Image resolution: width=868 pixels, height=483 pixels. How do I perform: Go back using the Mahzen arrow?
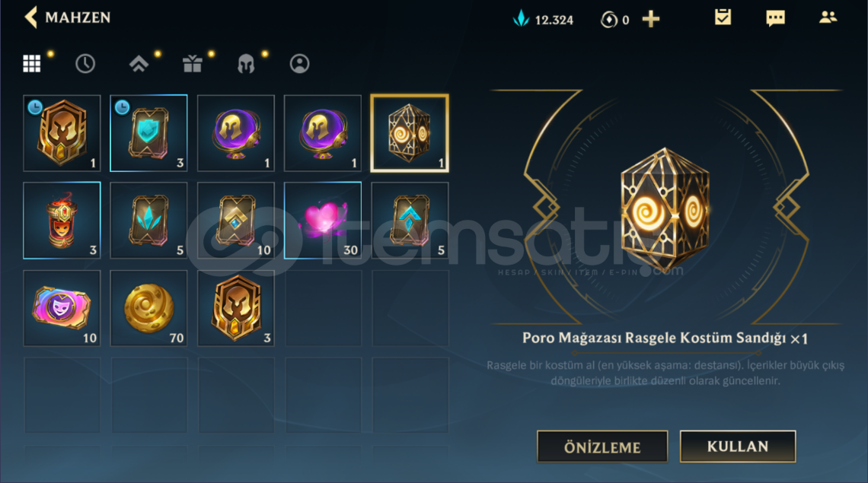click(31, 17)
